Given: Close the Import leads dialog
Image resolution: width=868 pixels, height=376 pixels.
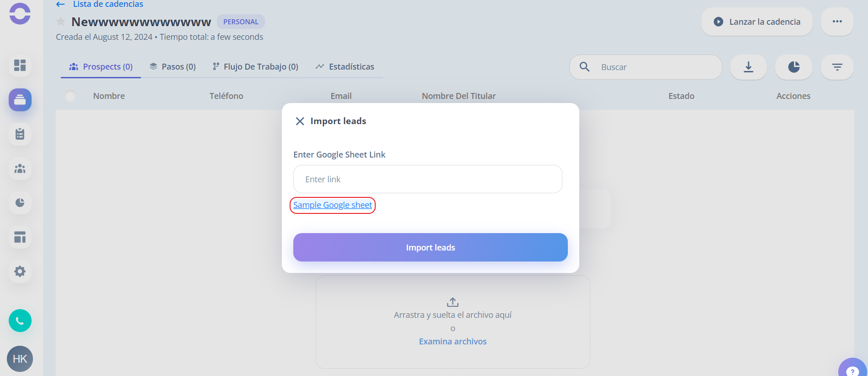Looking at the screenshot, I should (300, 121).
